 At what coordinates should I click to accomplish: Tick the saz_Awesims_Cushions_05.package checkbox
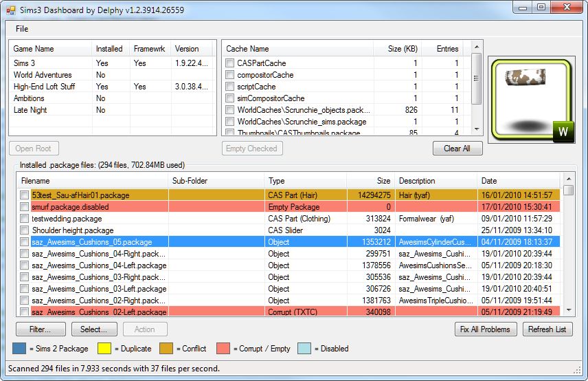coord(24,242)
